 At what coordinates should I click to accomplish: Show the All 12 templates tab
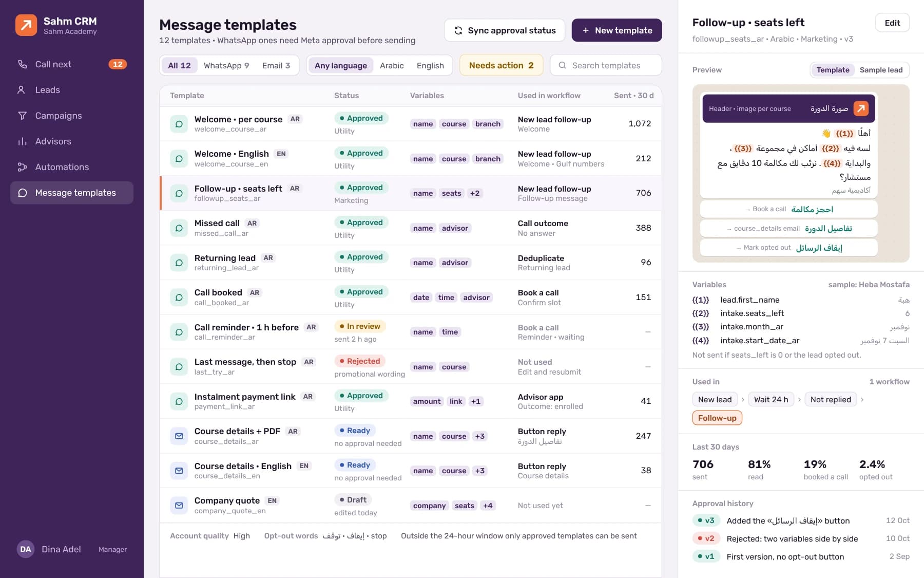click(x=179, y=65)
